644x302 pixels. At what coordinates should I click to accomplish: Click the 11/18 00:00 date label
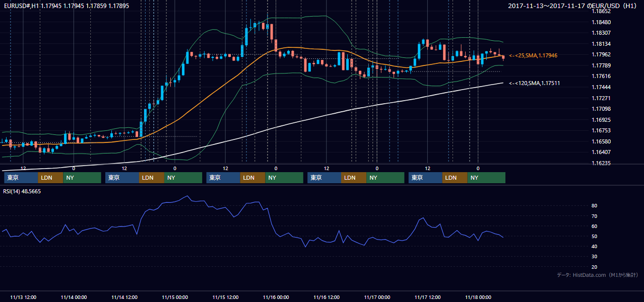coord(478,297)
